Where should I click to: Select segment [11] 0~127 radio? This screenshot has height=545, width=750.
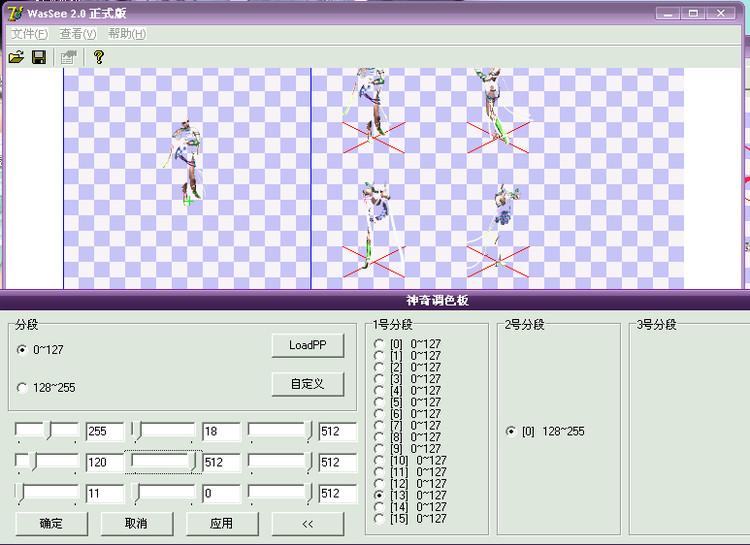coord(379,472)
